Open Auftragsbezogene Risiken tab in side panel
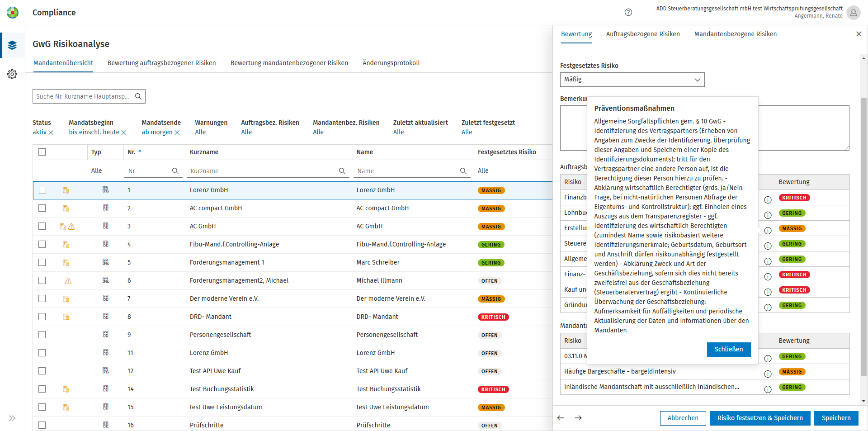The height and width of the screenshot is (431, 868). pyautogui.click(x=643, y=34)
